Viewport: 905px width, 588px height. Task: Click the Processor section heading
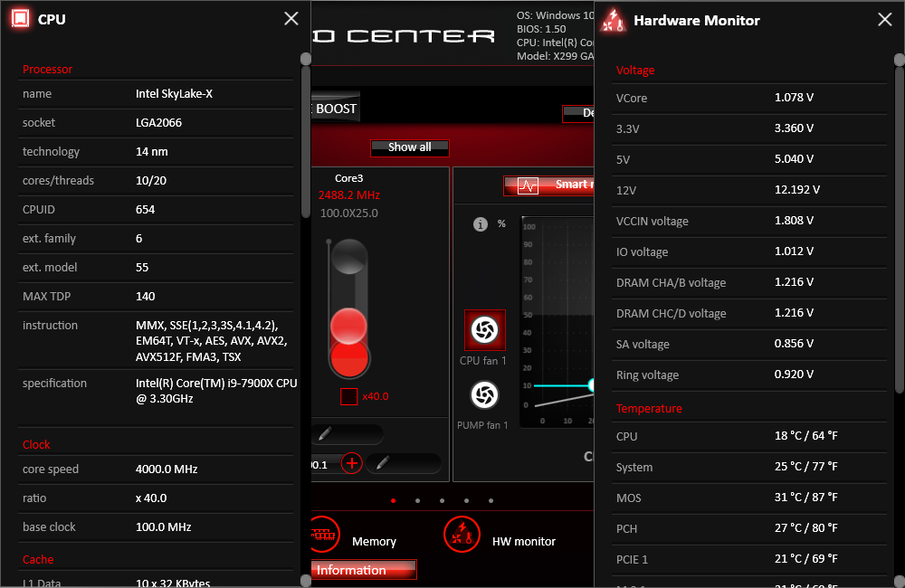click(x=47, y=70)
